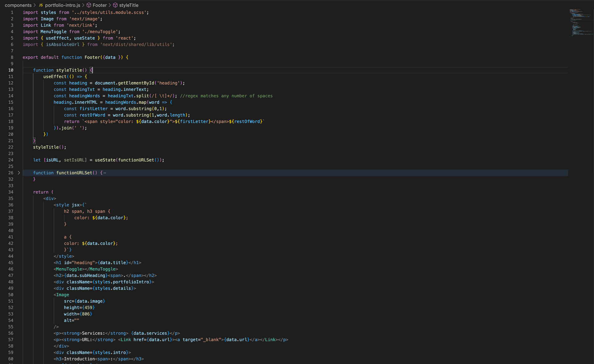Click the 'next/link' import string

click(80, 25)
